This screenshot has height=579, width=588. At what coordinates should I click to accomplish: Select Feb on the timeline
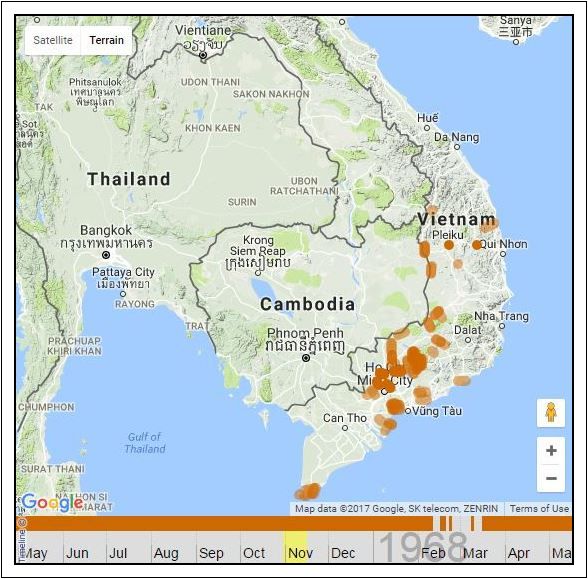coord(433,553)
